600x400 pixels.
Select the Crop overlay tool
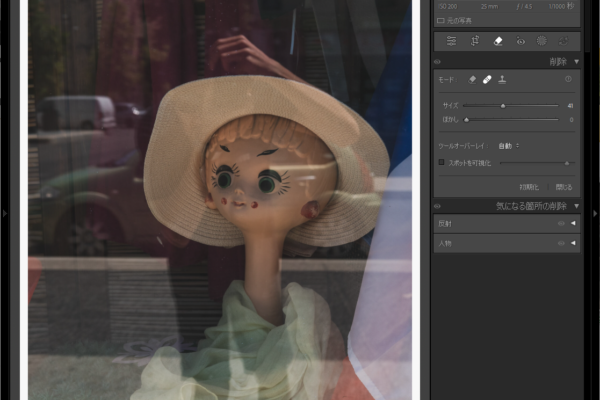click(475, 41)
